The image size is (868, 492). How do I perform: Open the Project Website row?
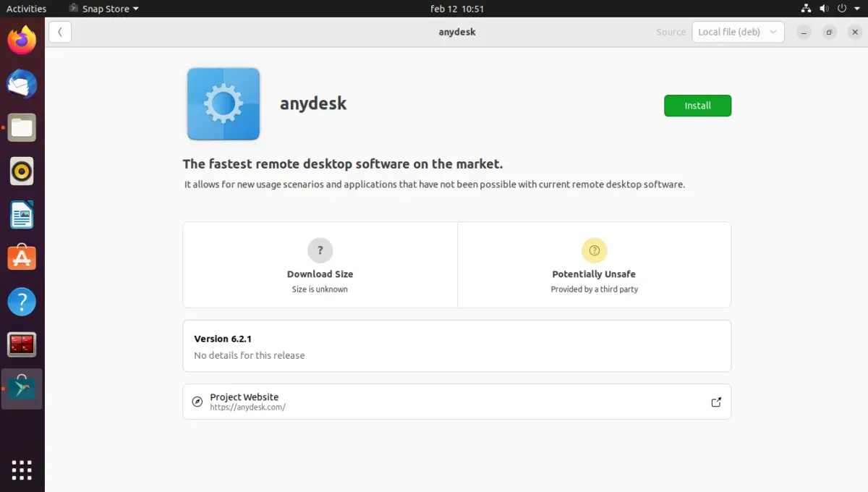point(457,402)
